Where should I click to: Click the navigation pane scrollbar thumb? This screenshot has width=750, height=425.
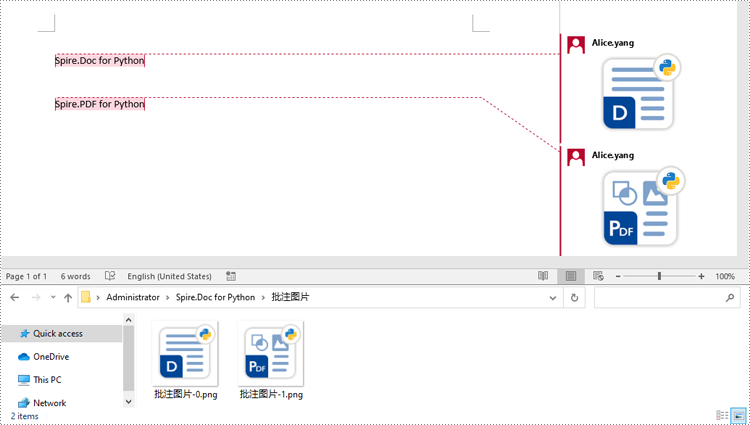pos(128,359)
